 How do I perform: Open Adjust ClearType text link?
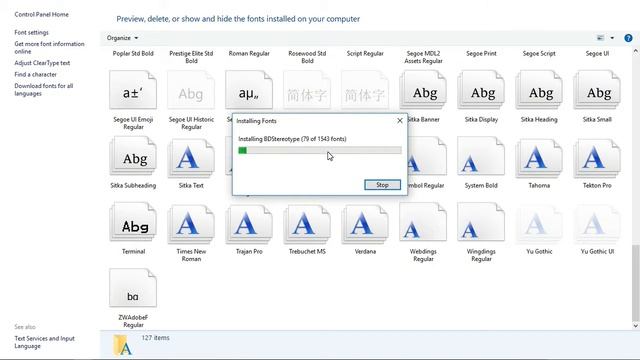(42, 63)
